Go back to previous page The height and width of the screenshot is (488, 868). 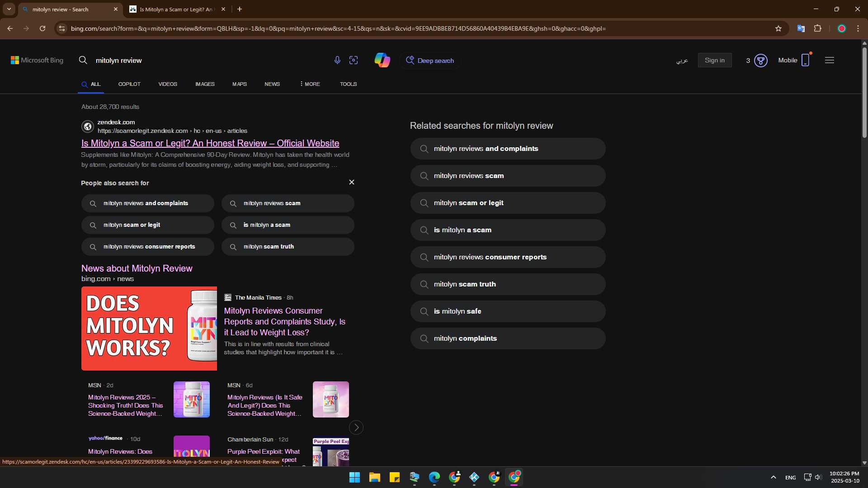pos(10,28)
